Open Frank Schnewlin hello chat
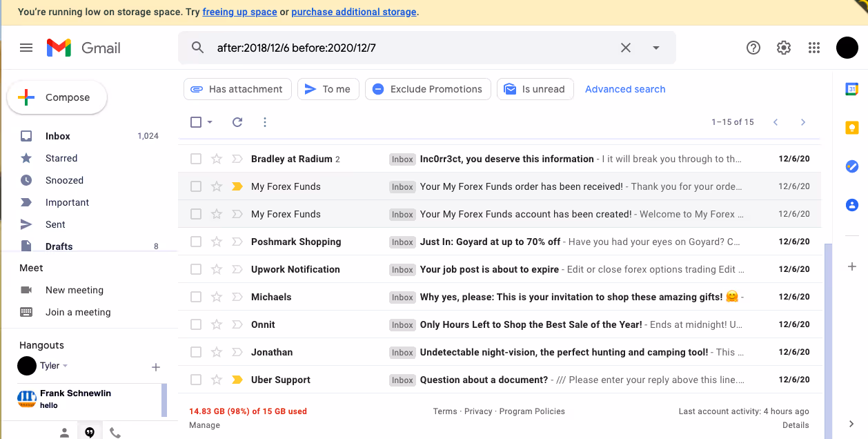 (89, 400)
